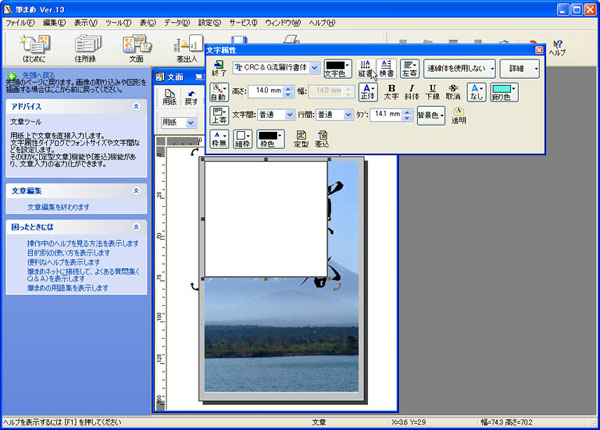Click the 定型 template text icon

tap(300, 140)
